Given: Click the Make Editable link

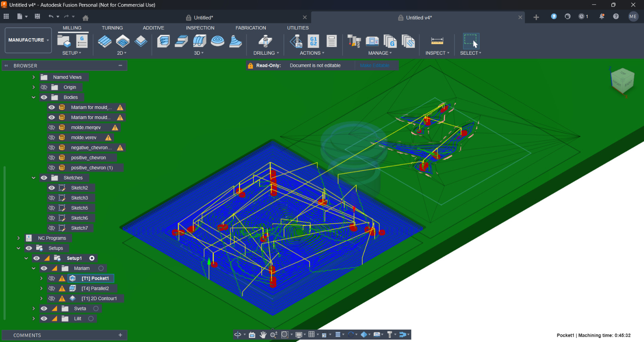Looking at the screenshot, I should 374,66.
